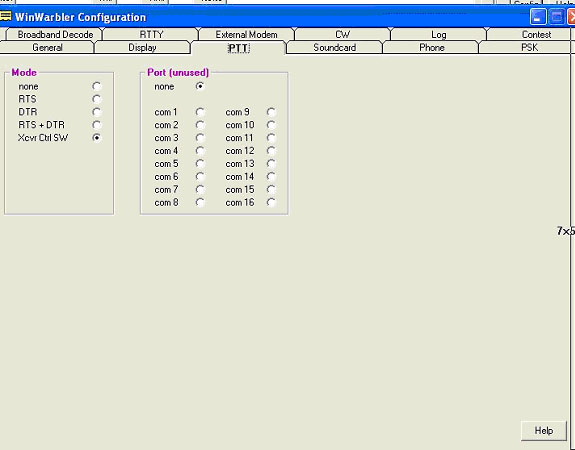Select RTS PTT mode
The width and height of the screenshot is (575, 450).
(97, 99)
